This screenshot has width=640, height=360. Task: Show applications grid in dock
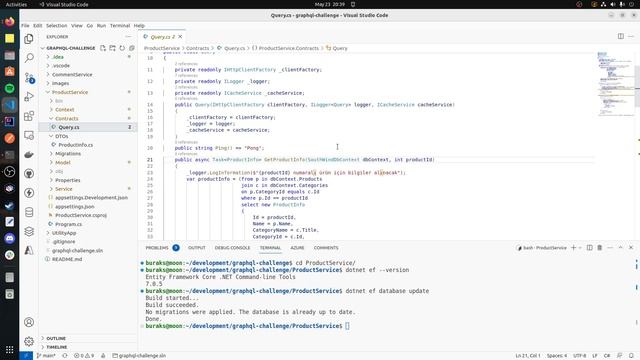click(x=9, y=349)
